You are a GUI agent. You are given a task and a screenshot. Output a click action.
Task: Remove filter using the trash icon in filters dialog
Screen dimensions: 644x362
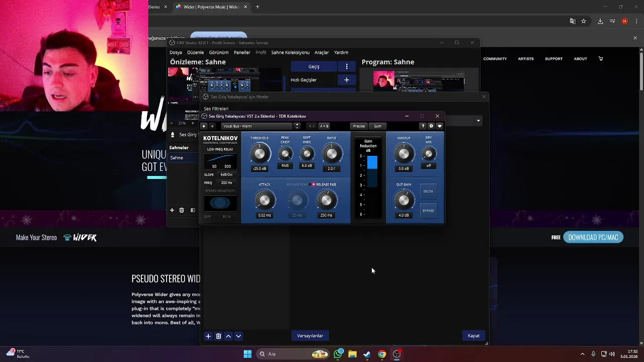pyautogui.click(x=218, y=336)
